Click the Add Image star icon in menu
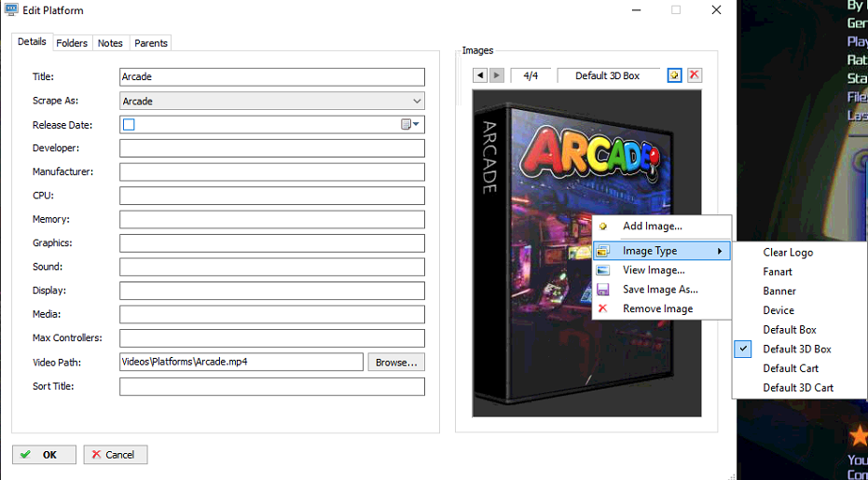The image size is (868, 480). [x=603, y=226]
